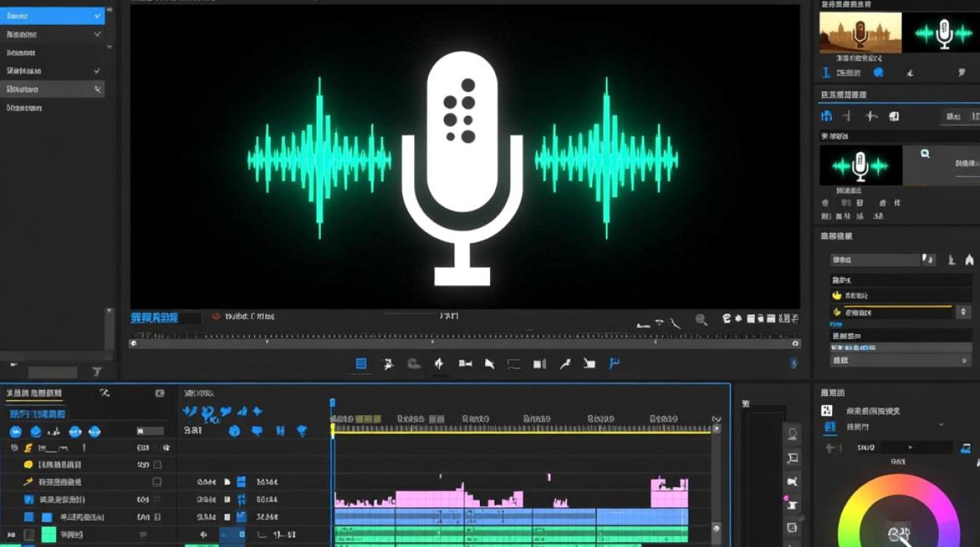This screenshot has height=547, width=980.
Task: Toggle the small switch beside the blue circle icons
Action: pyautogui.click(x=150, y=432)
